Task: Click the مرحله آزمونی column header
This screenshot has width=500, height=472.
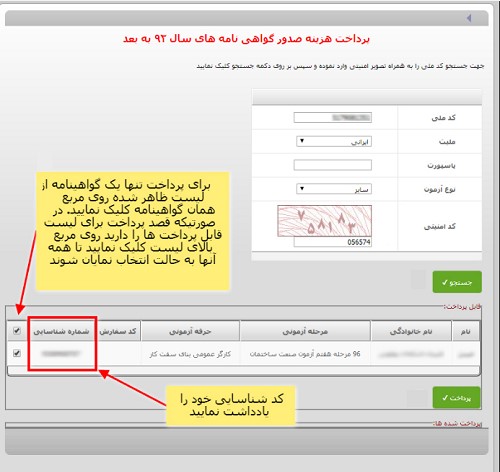Action: coord(305,331)
